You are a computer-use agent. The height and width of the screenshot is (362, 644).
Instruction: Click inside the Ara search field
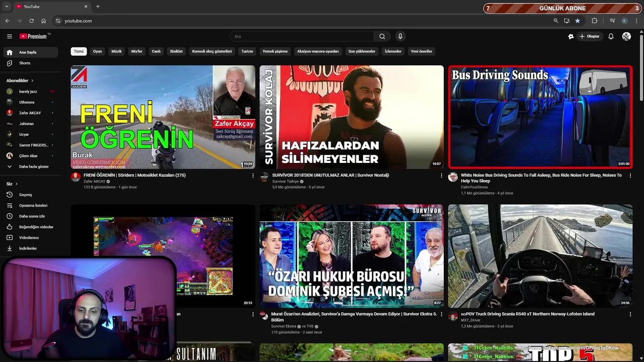click(302, 36)
